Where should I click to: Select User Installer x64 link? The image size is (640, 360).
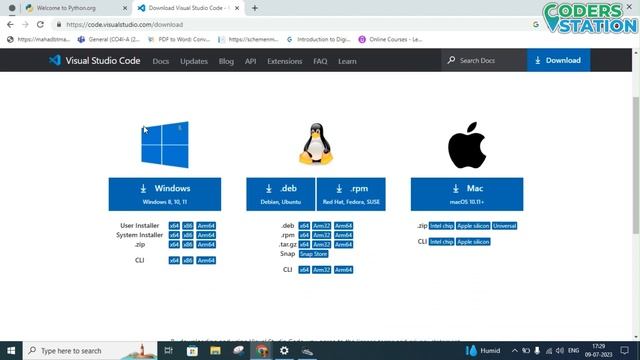(174, 226)
